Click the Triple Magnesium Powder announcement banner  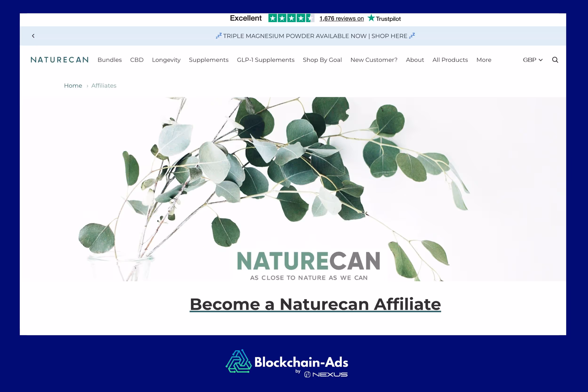(315, 36)
